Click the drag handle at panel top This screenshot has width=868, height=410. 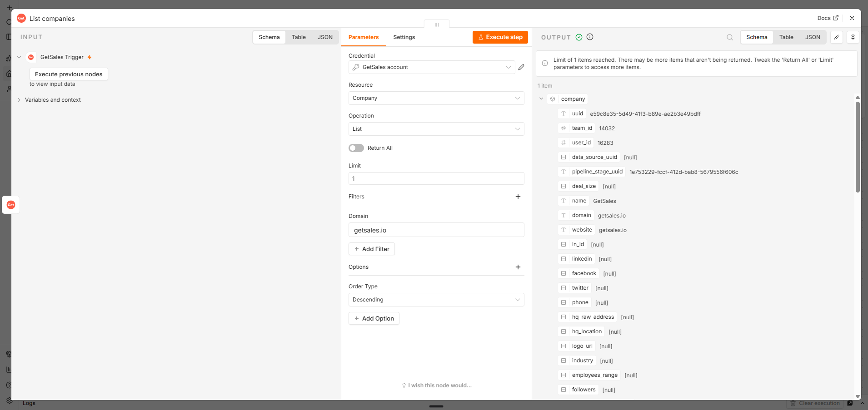pos(437,25)
